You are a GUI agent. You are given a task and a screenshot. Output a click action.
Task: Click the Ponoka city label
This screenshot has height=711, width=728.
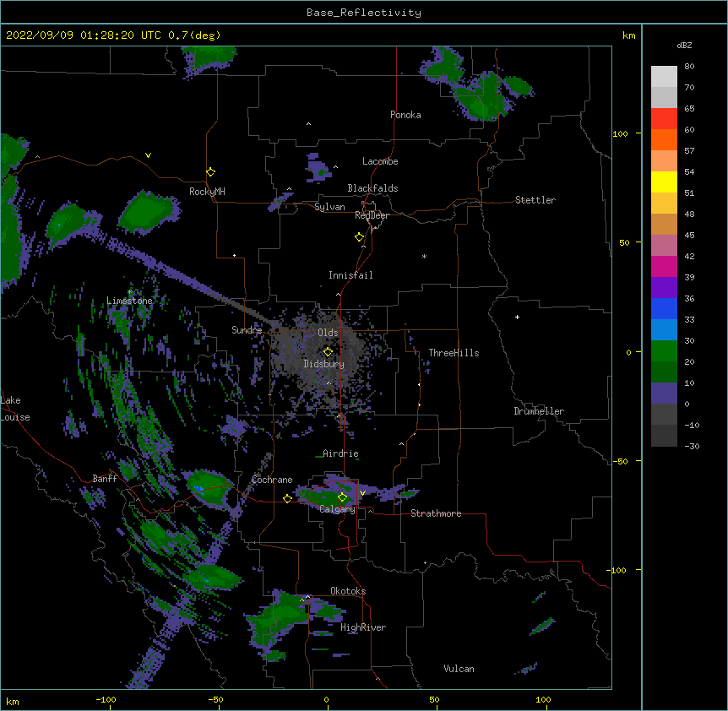(405, 115)
